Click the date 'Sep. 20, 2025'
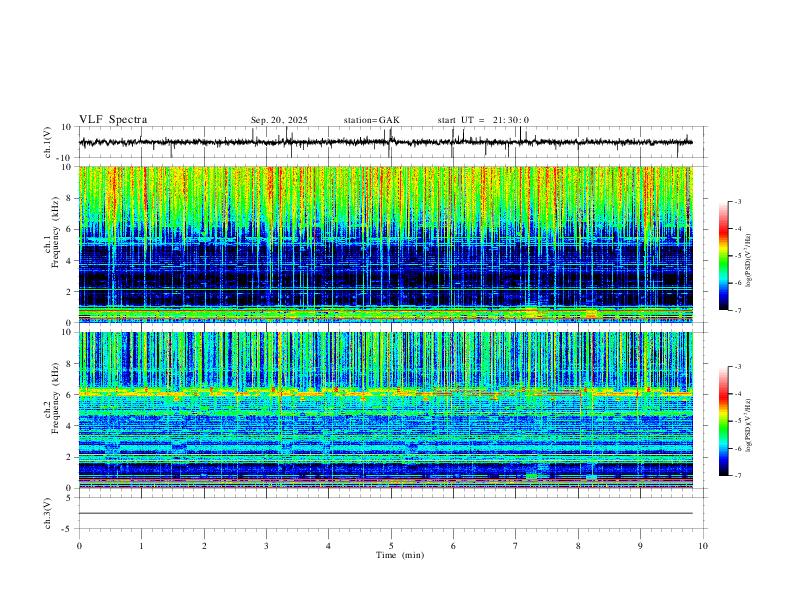The image size is (792, 612). [279, 120]
